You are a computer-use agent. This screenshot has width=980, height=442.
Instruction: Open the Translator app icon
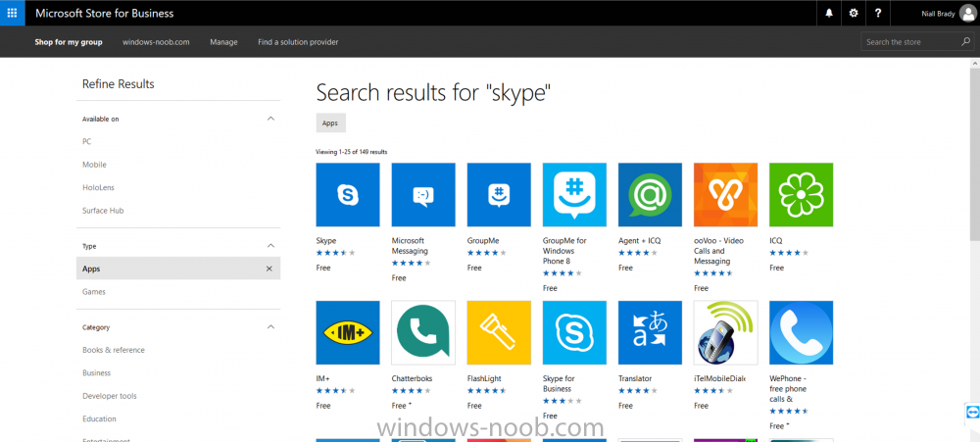650,332
